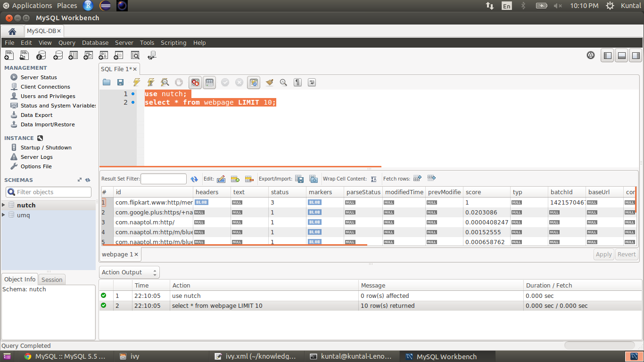The width and height of the screenshot is (644, 362).
Task: Sort results by the score column header
Action: click(x=487, y=192)
